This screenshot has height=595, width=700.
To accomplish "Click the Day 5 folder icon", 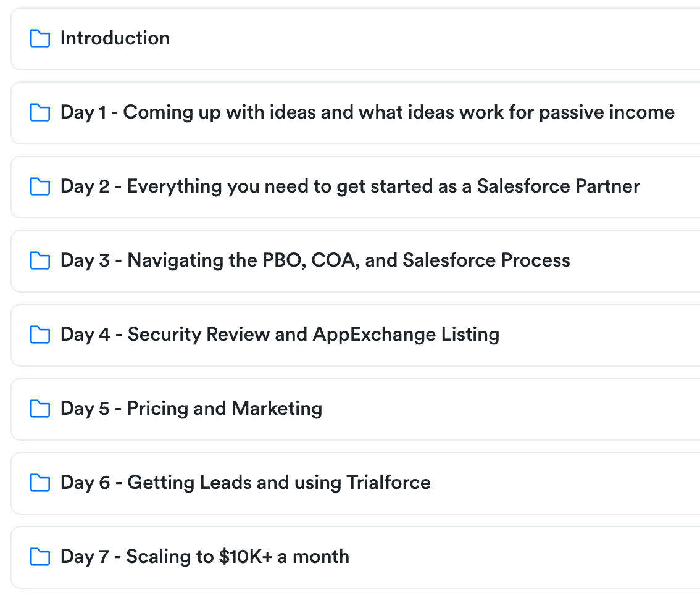I will pyautogui.click(x=40, y=409).
